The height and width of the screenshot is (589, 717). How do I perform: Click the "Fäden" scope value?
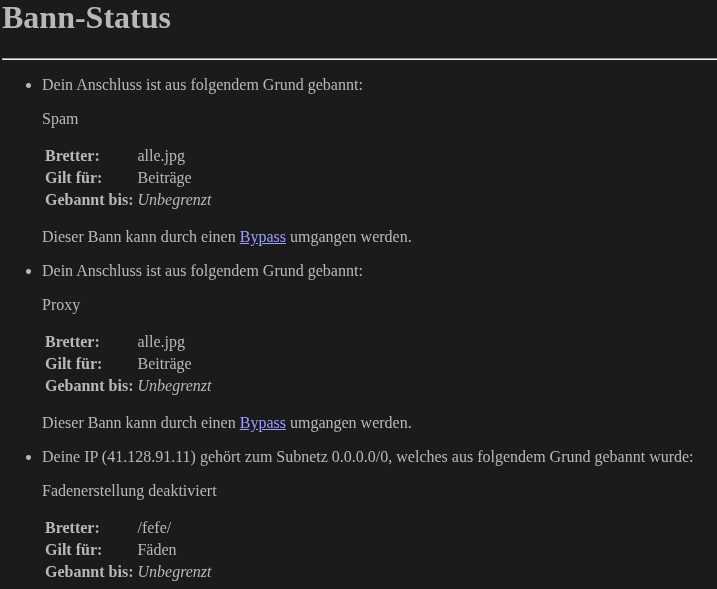pos(156,550)
